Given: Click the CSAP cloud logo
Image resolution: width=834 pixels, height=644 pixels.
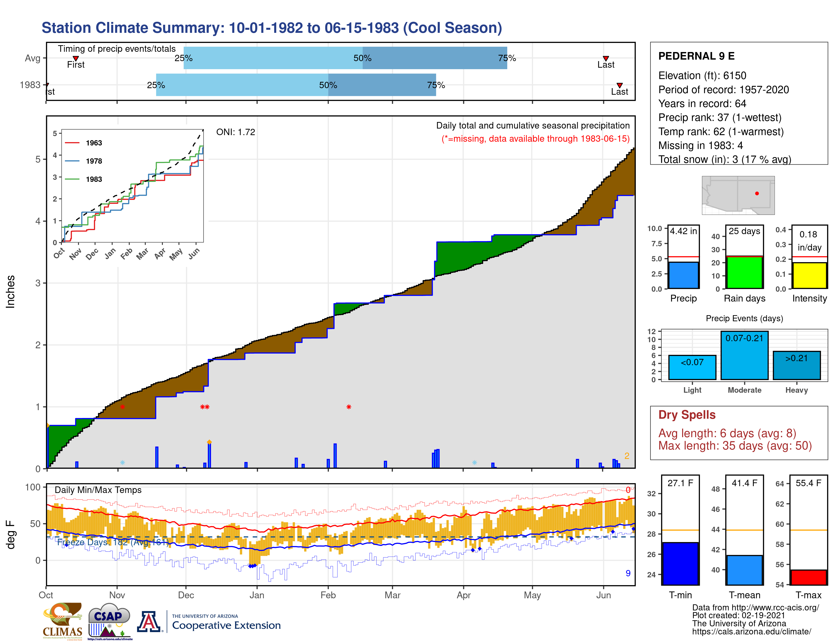Looking at the screenshot, I should 110,621.
